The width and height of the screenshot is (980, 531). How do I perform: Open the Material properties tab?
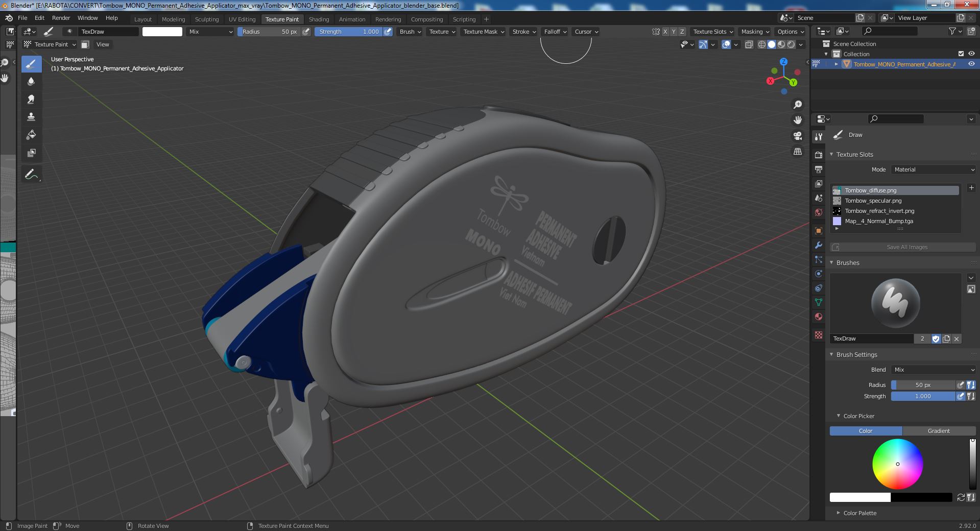click(819, 317)
